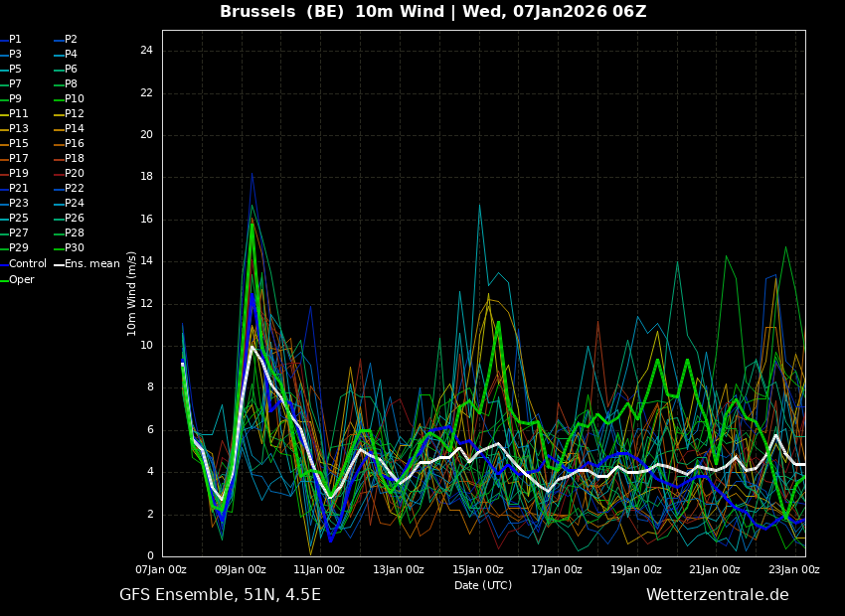Click the y-axis value 2
Screen dimensions: 845x616
click(150, 515)
